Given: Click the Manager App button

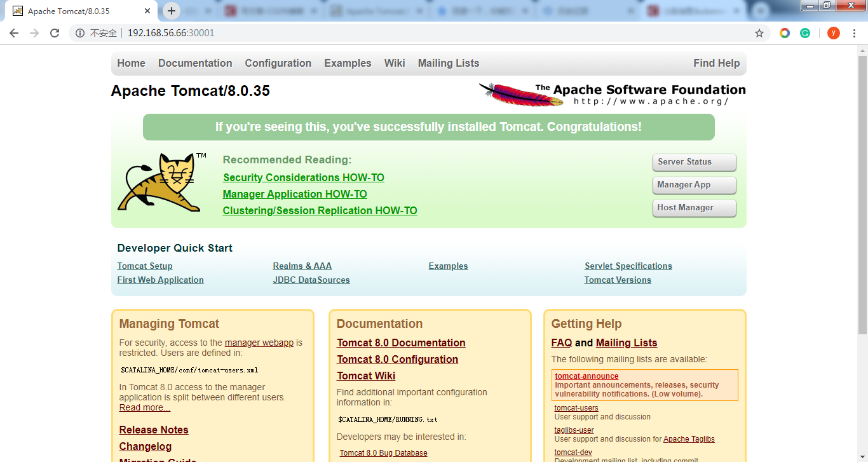Looking at the screenshot, I should click(694, 185).
